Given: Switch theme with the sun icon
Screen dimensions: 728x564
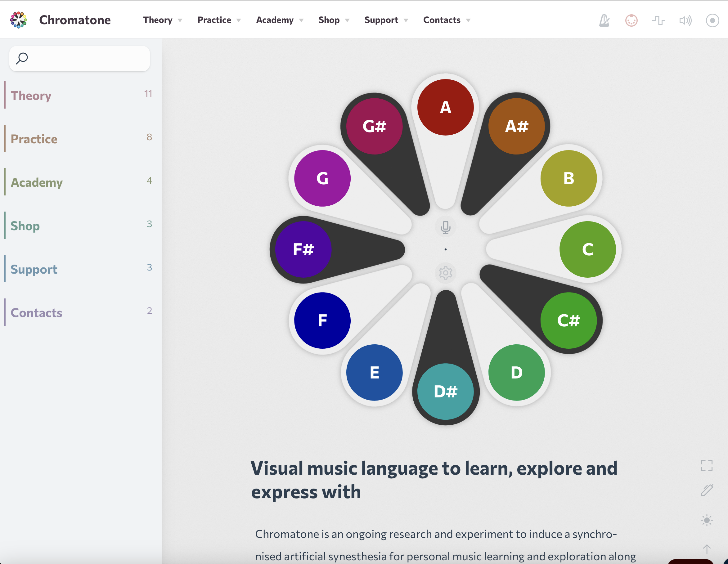Looking at the screenshot, I should click(x=707, y=520).
